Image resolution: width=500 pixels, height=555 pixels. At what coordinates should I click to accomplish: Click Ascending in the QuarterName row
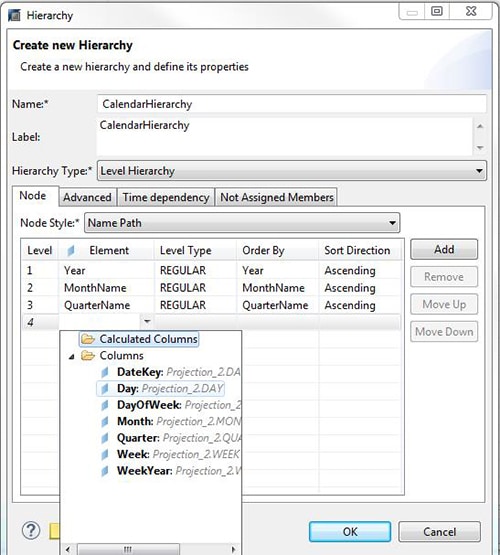pos(350,305)
